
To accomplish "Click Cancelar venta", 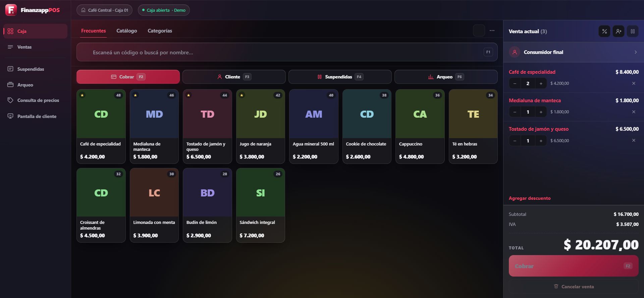I will 574,287.
